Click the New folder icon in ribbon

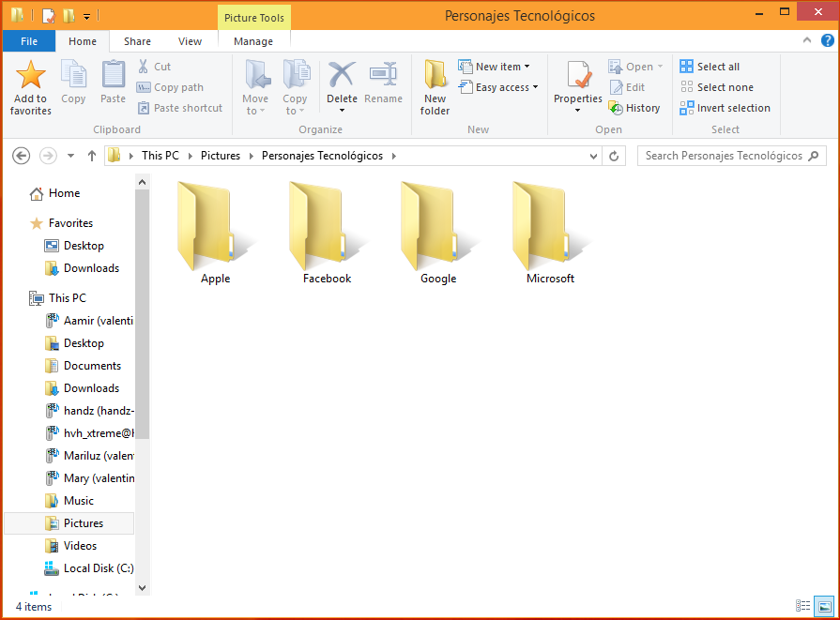(435, 75)
